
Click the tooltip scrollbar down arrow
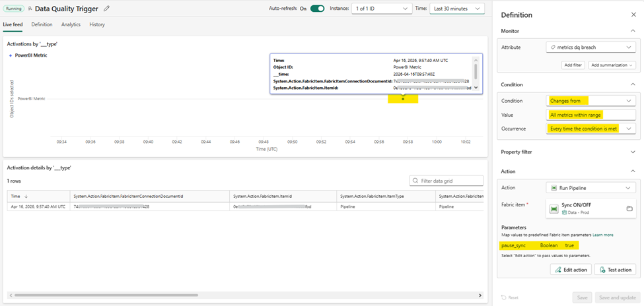(476, 87)
